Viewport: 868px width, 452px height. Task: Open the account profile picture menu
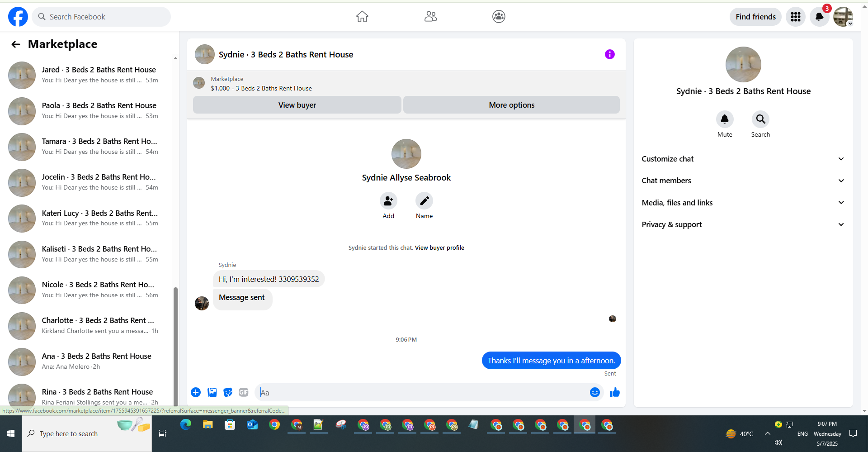pyautogui.click(x=843, y=17)
